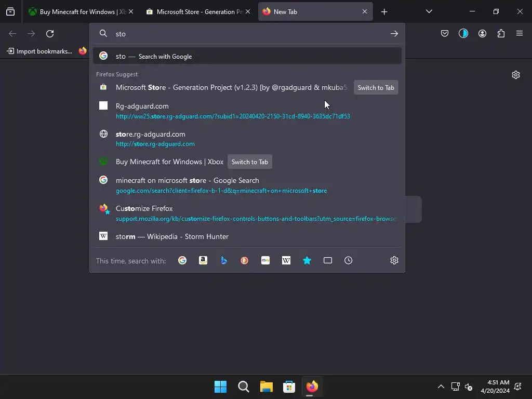This screenshot has width=532, height=399.
Task: Open the http://store.rg-adguard.com link
Action: (155, 144)
